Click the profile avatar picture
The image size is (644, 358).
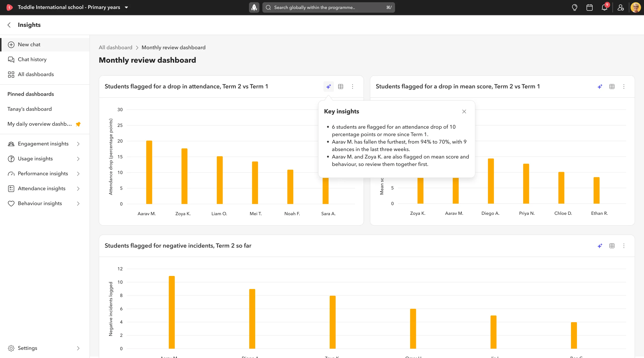click(x=636, y=7)
